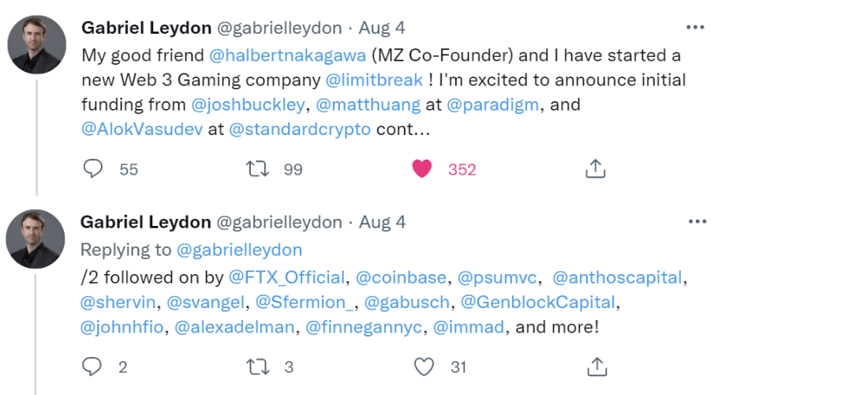Click the @gabrielleydon link under Replying to
This screenshot has height=395, width=868.
coord(239,250)
